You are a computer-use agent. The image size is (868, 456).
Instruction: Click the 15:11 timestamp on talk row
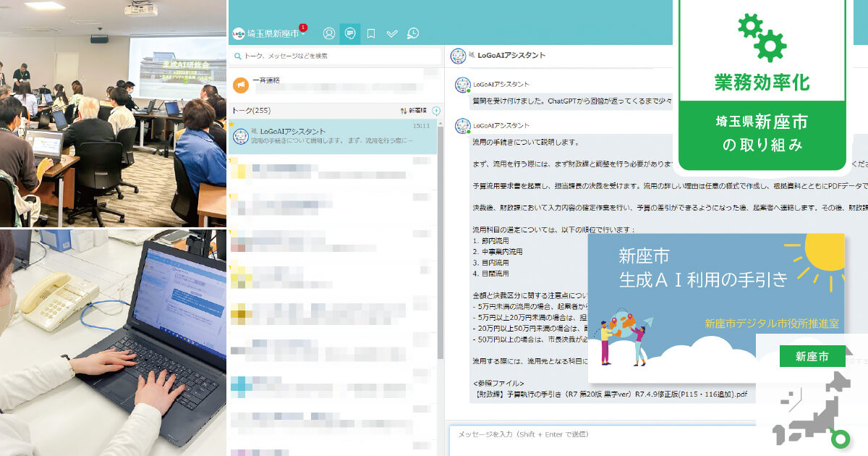(x=421, y=126)
